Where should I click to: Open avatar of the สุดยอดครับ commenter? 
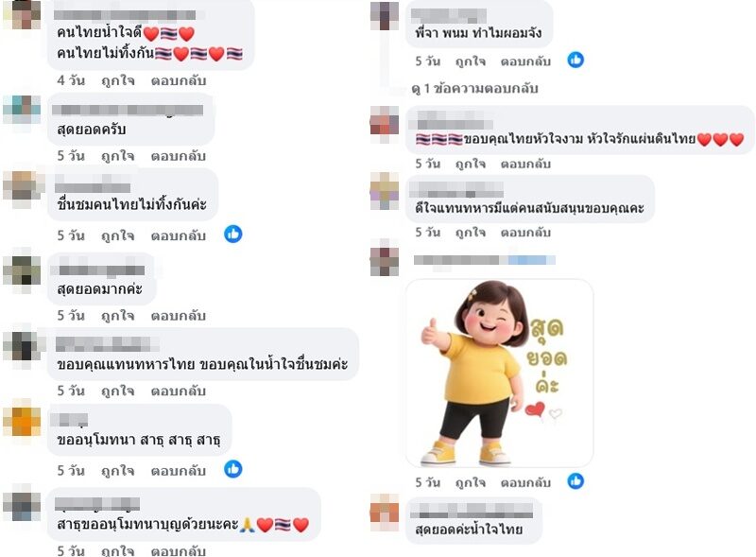(22, 113)
